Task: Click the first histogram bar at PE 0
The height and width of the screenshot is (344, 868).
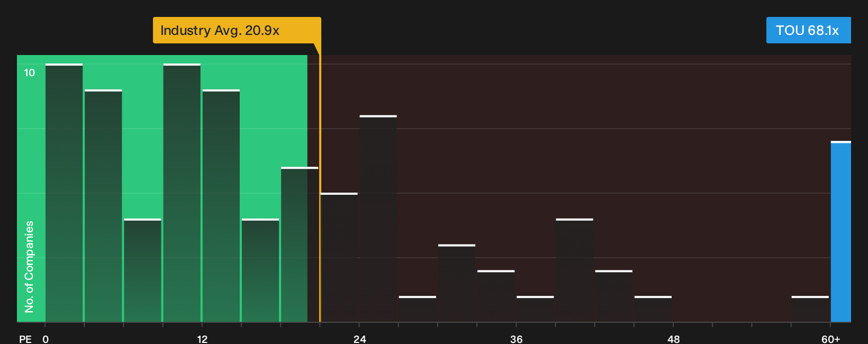Action: 64,193
